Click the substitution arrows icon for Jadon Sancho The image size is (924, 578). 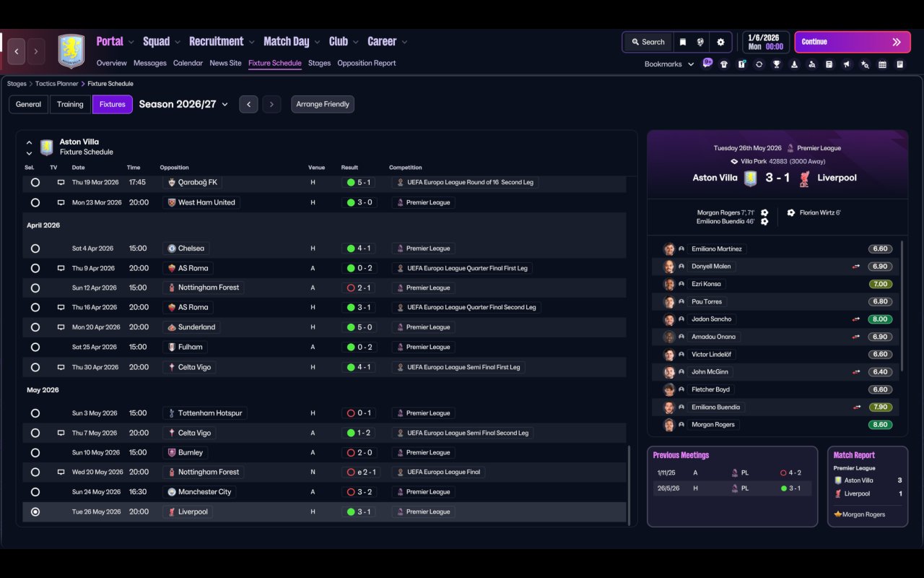tap(856, 319)
